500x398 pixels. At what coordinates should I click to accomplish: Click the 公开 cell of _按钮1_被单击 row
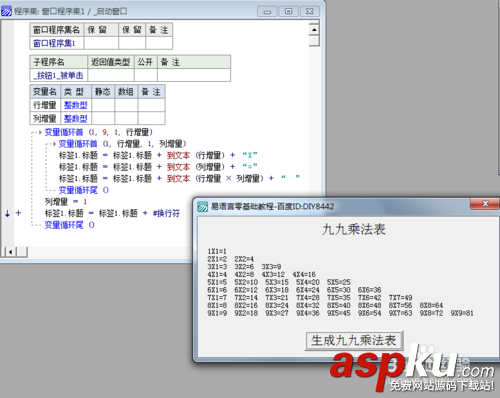click(x=146, y=75)
